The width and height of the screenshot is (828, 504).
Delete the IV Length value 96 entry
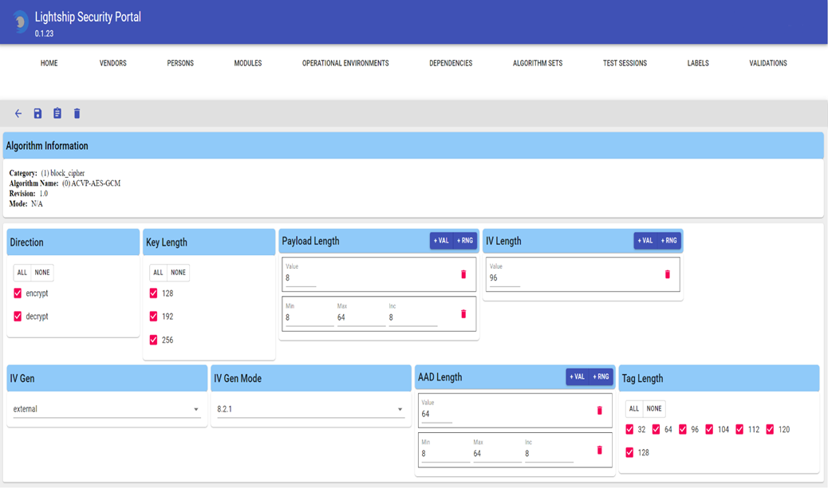point(668,274)
